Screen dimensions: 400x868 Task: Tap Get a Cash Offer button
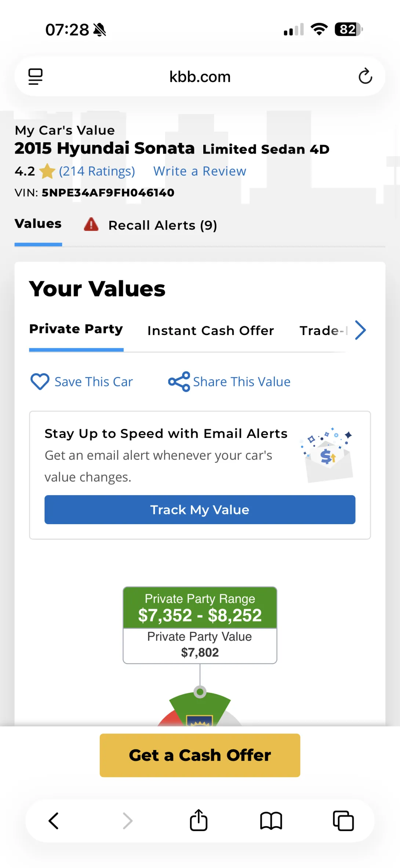200,755
